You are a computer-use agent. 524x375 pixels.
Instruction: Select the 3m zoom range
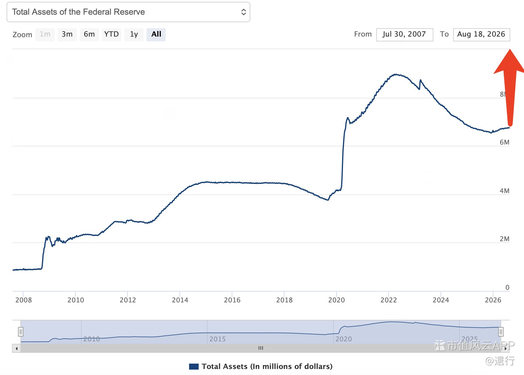coord(67,34)
